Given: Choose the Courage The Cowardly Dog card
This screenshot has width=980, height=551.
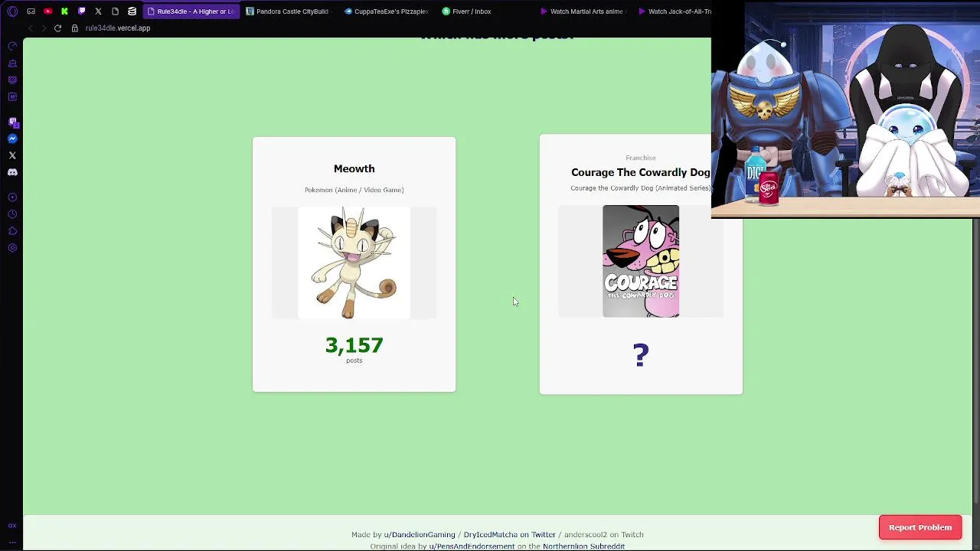Looking at the screenshot, I should (641, 265).
